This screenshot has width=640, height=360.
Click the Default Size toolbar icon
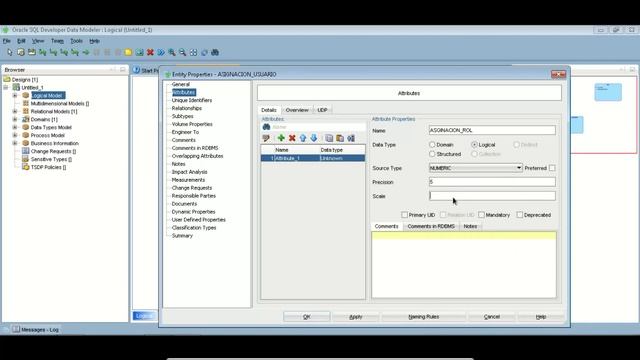click(204, 52)
